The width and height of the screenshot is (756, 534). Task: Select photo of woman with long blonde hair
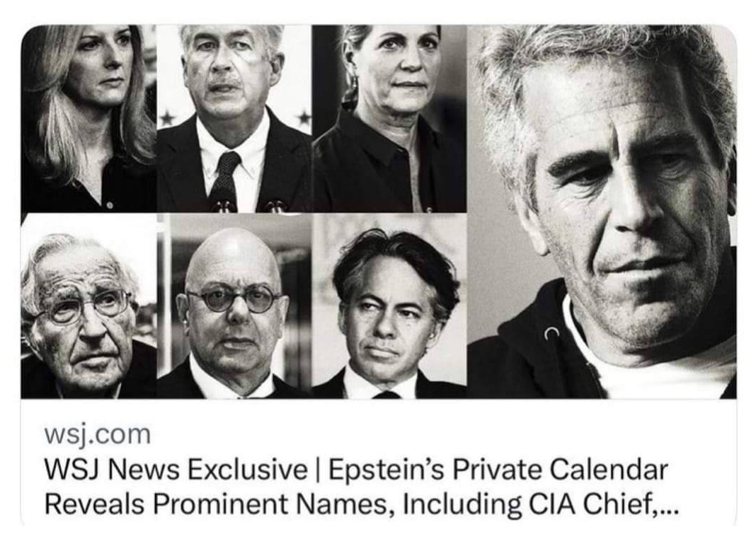(x=88, y=119)
